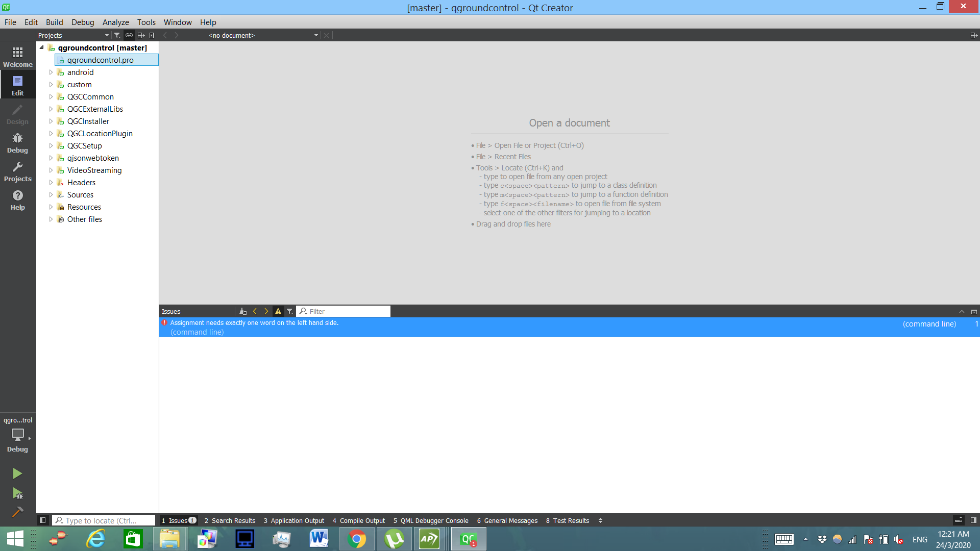Toggle right sidebar visibility
Image resolution: width=980 pixels, height=551 pixels.
tap(973, 520)
